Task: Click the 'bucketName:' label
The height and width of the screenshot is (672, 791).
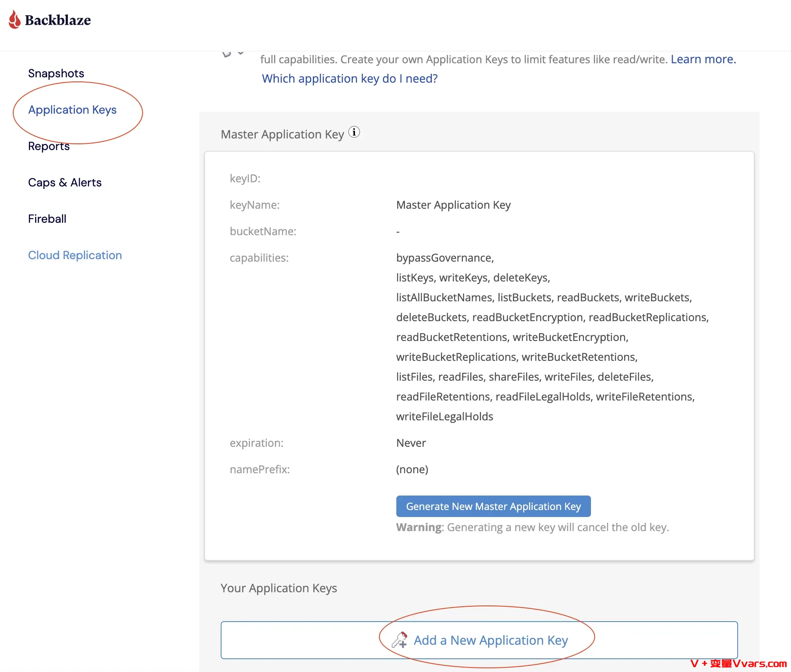Action: click(263, 231)
